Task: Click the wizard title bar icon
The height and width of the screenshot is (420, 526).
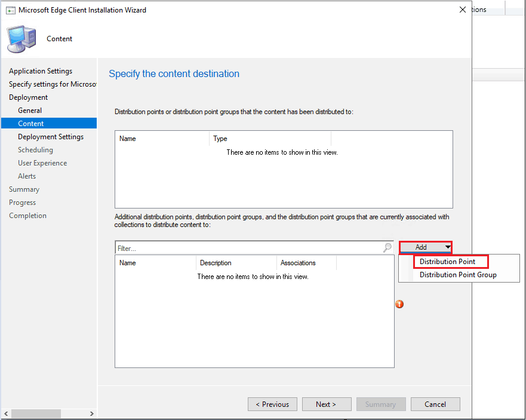Action: 10,10
